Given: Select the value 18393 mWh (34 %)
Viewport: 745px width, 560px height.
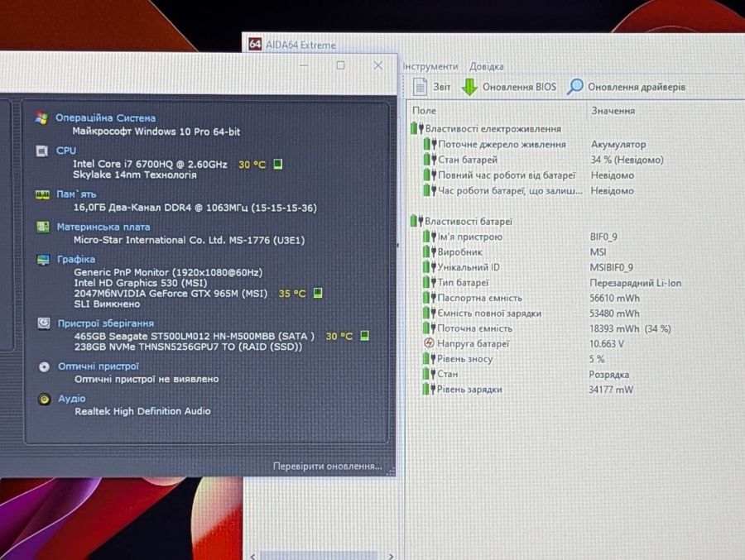Looking at the screenshot, I should pyautogui.click(x=630, y=328).
